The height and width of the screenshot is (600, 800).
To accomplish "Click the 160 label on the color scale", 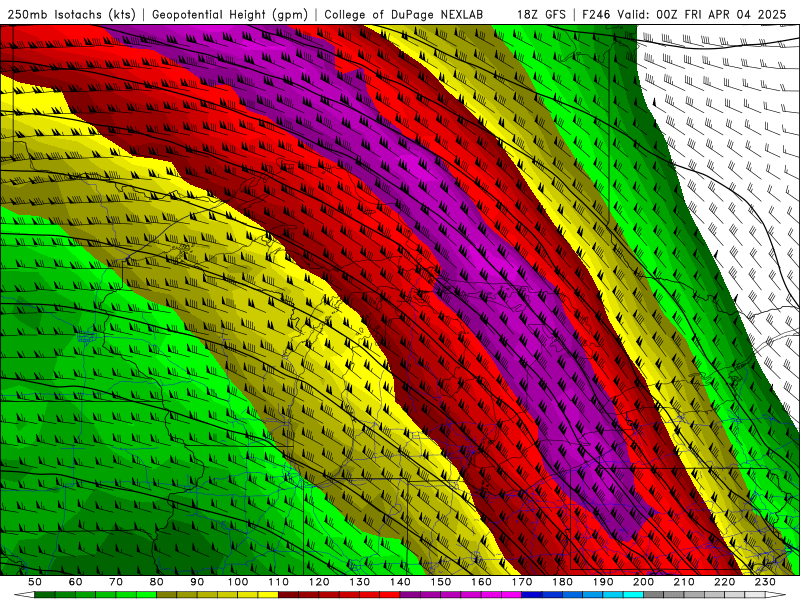I will coord(481,582).
